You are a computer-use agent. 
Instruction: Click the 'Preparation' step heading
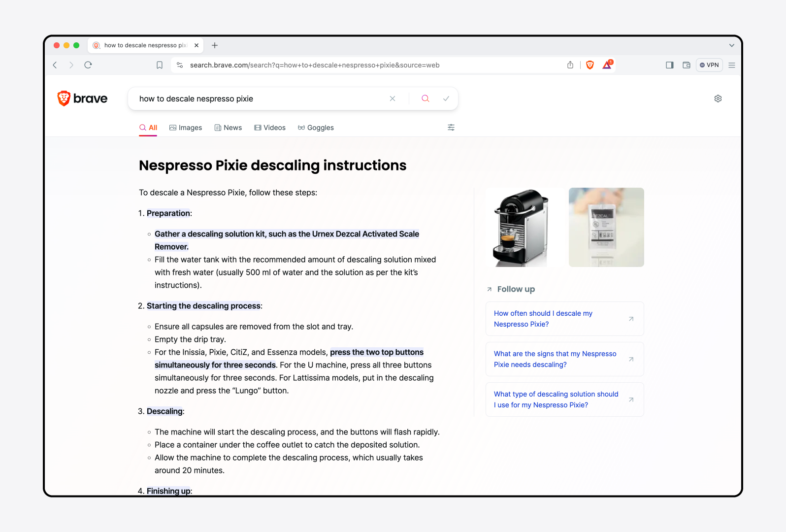click(x=168, y=213)
